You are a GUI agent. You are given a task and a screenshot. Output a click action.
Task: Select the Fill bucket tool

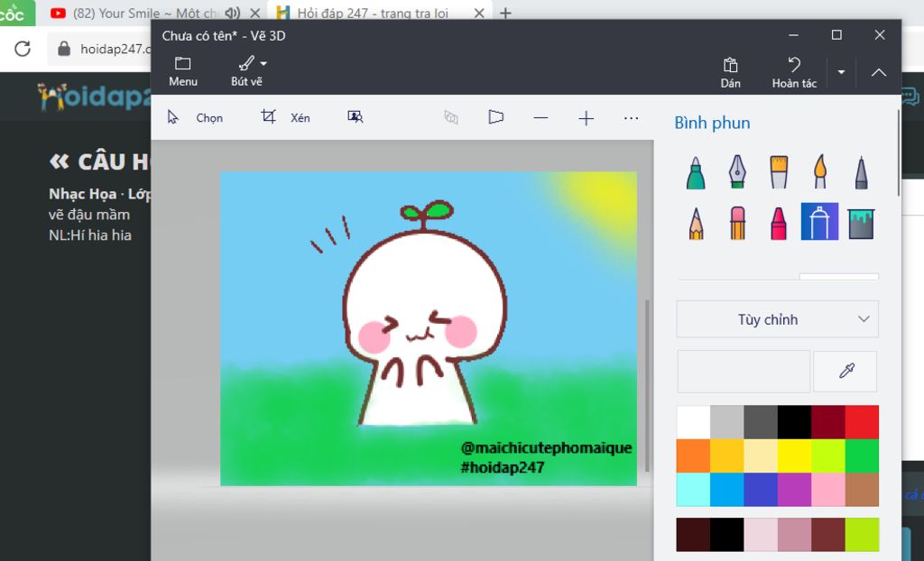(x=861, y=222)
